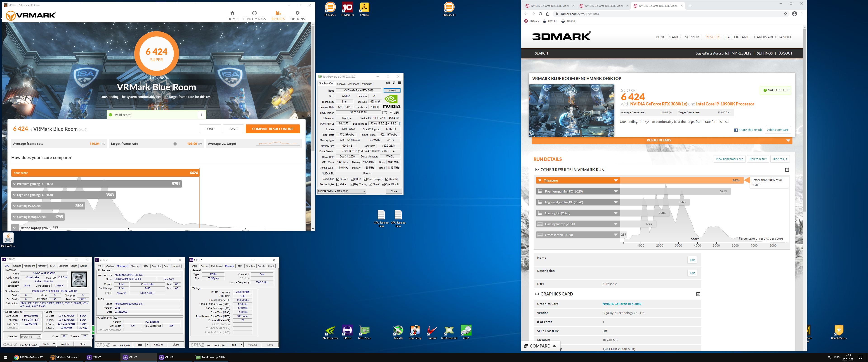868x362 pixels.
Task: Launch the Catzilla desktop icon
Action: point(364,9)
